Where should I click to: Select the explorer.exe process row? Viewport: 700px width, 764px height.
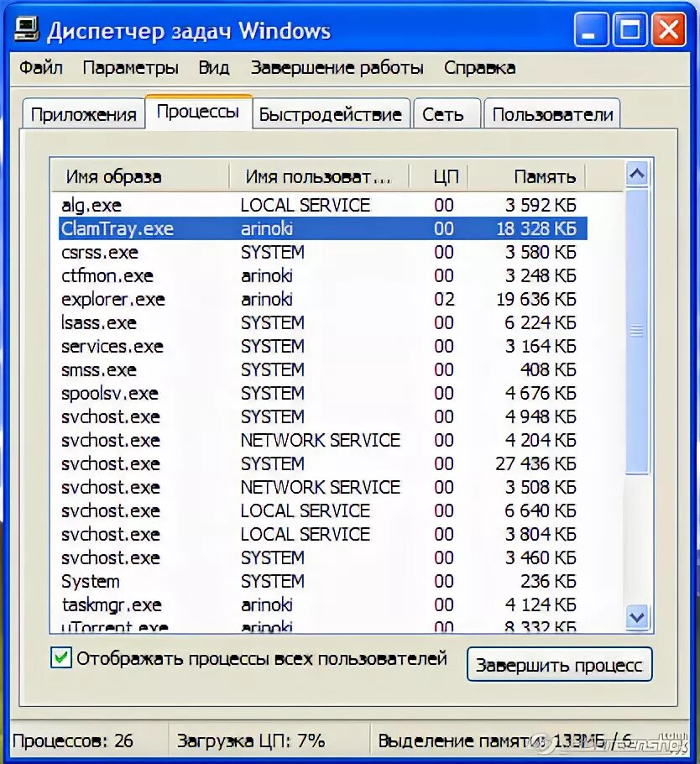[x=252, y=299]
